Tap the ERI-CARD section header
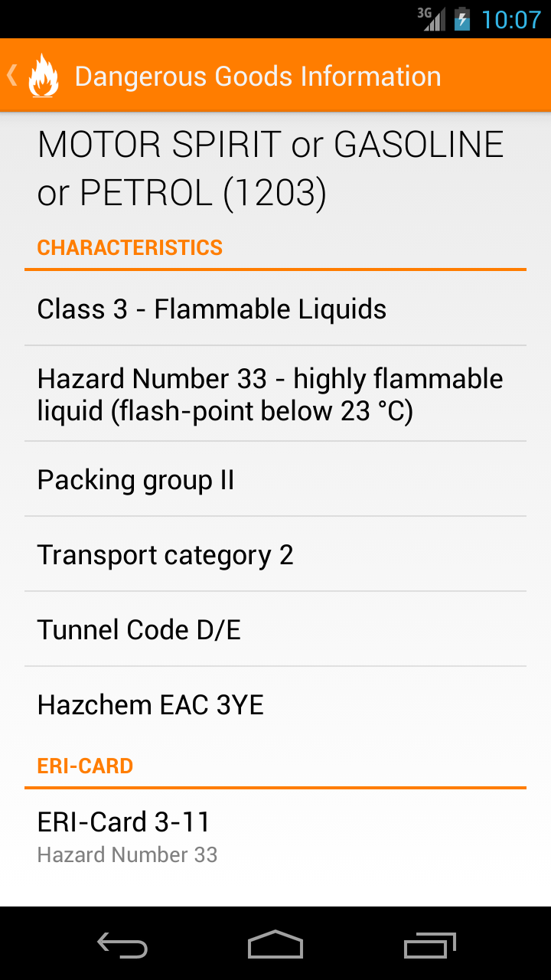 (85, 766)
